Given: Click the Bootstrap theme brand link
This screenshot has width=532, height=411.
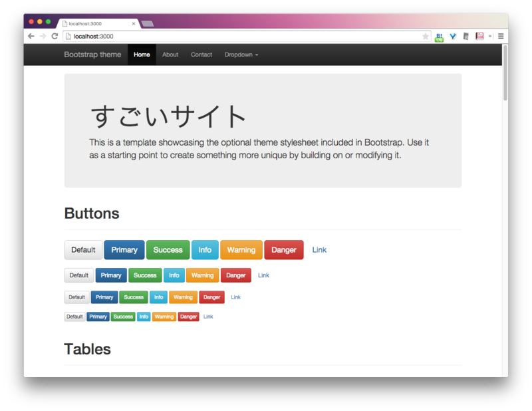Looking at the screenshot, I should 92,55.
